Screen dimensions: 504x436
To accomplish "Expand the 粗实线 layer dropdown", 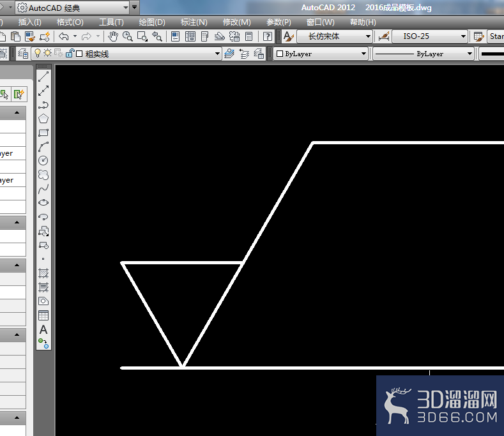I will (218, 54).
